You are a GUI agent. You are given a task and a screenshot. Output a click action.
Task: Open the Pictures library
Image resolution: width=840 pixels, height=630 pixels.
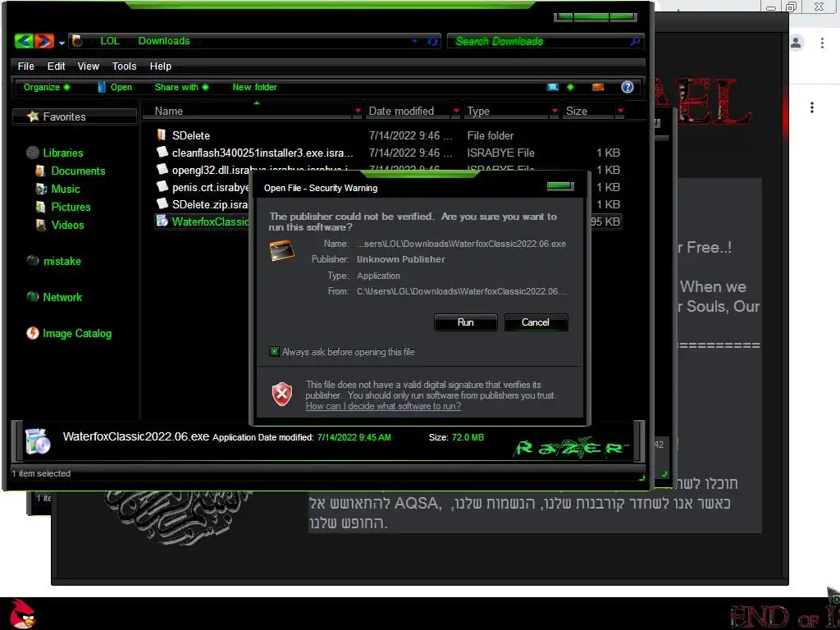(x=63, y=207)
